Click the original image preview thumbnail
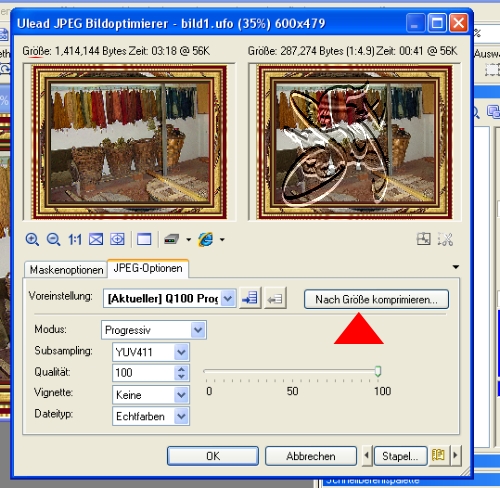 [x=129, y=142]
